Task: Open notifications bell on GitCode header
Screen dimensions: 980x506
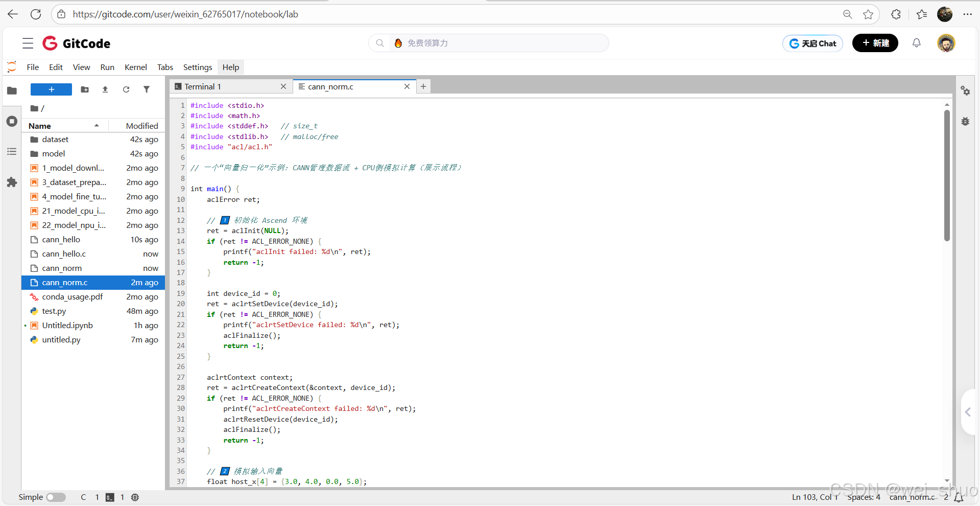Action: click(917, 43)
